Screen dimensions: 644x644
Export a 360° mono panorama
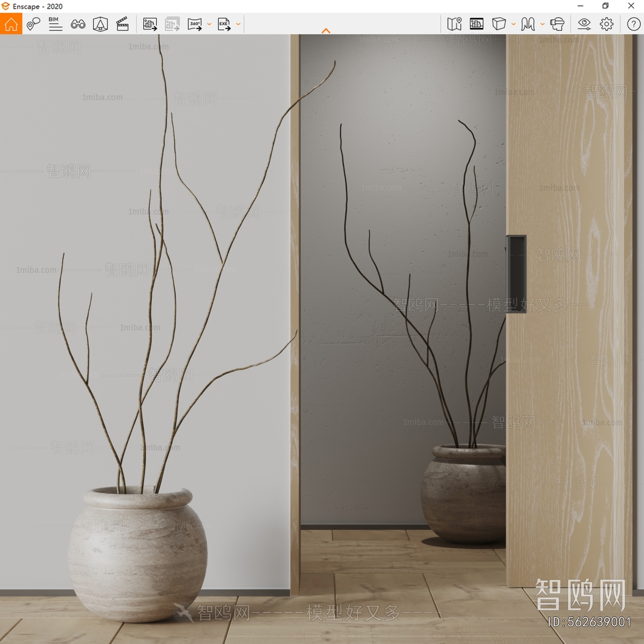(195, 24)
